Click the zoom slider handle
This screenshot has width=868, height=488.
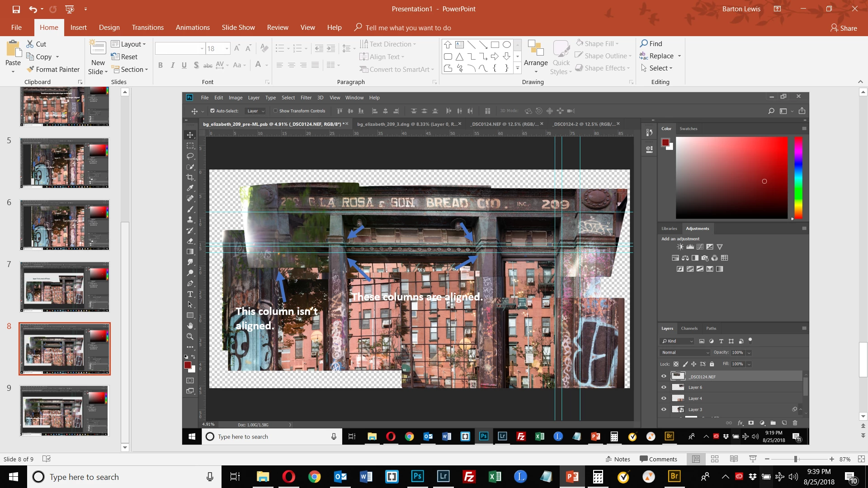[795, 459]
